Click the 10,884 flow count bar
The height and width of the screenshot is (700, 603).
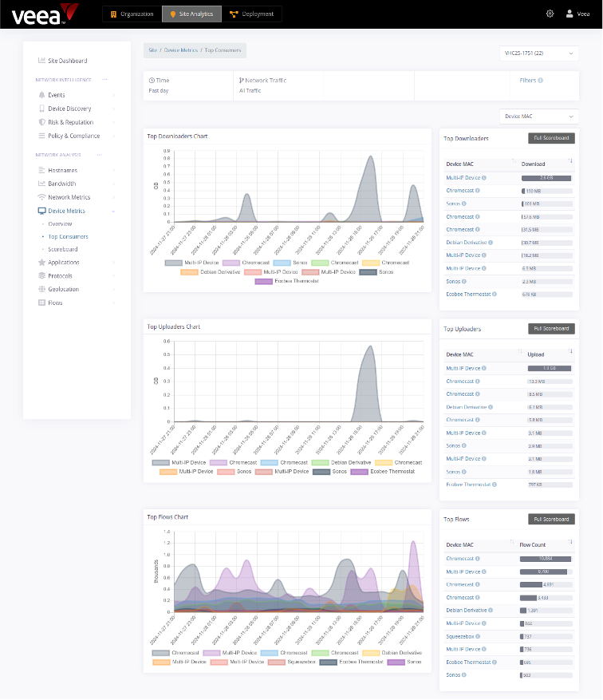(546, 559)
